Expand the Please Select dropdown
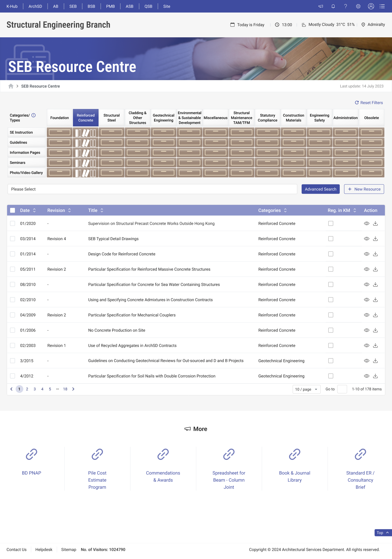The height and width of the screenshot is (559, 392). coord(152,189)
